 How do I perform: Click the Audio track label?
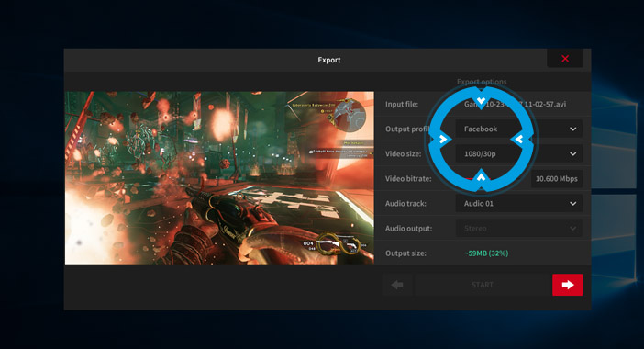click(405, 204)
